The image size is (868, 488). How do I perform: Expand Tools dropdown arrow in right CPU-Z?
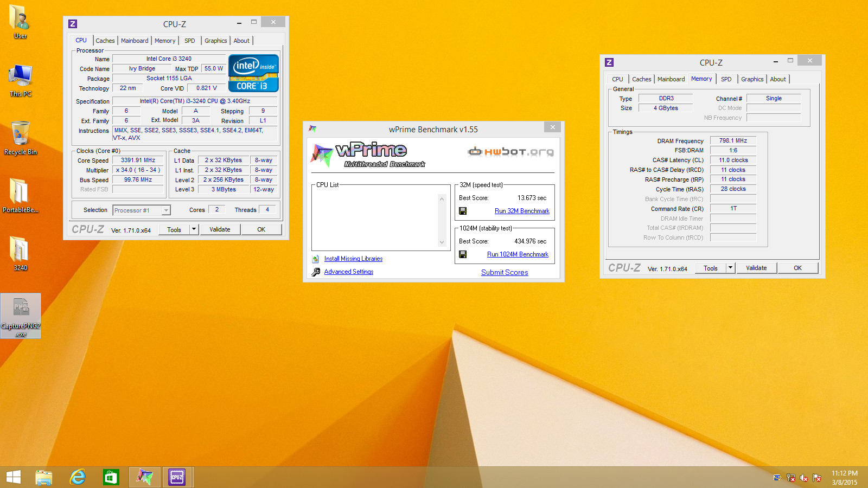(x=730, y=268)
